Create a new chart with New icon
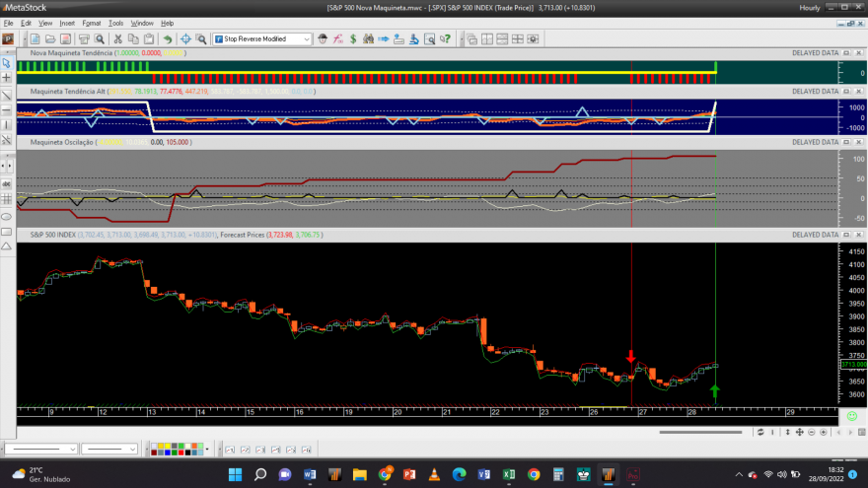The width and height of the screenshot is (868, 488). [x=35, y=38]
